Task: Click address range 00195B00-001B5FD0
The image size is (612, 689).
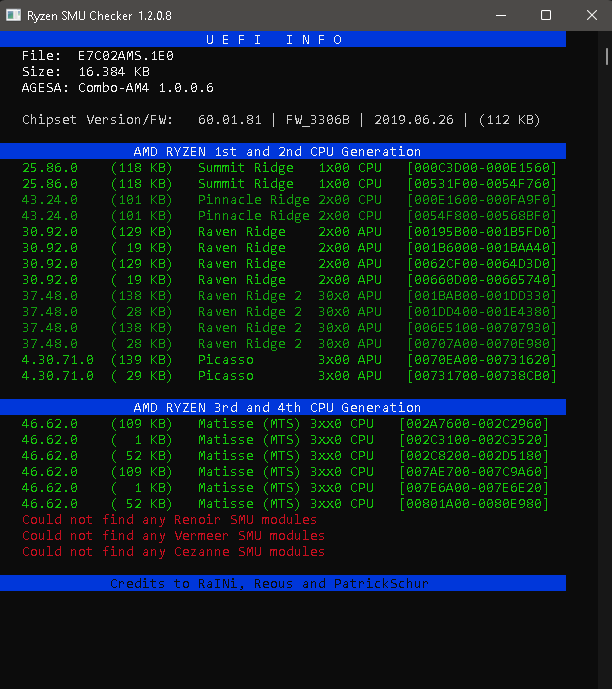Action: coord(482,232)
